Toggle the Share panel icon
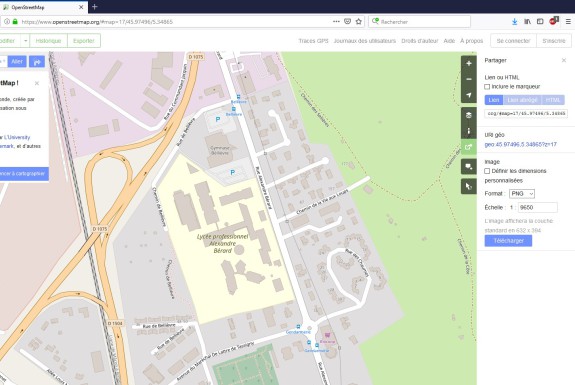This screenshot has width=575, height=385. 469,147
